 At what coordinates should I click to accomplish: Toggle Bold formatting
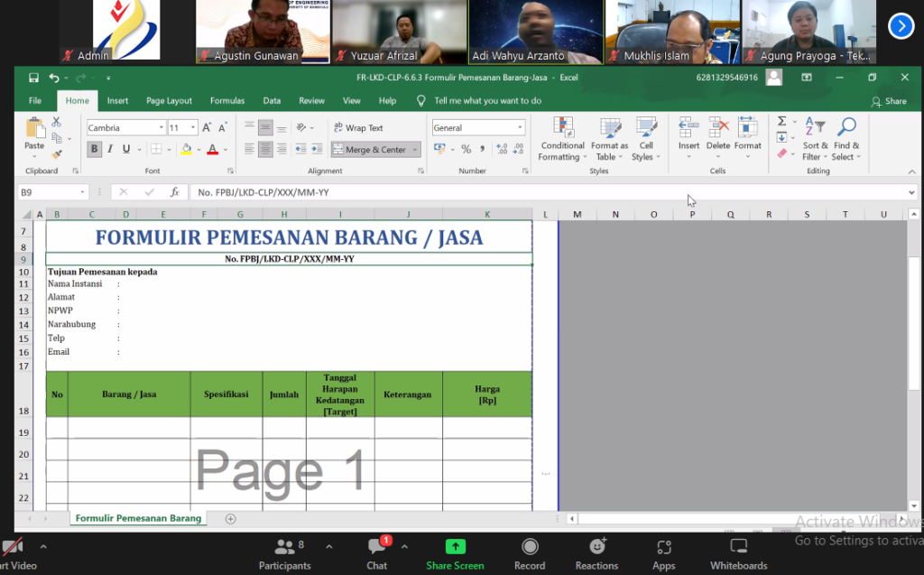(x=94, y=149)
